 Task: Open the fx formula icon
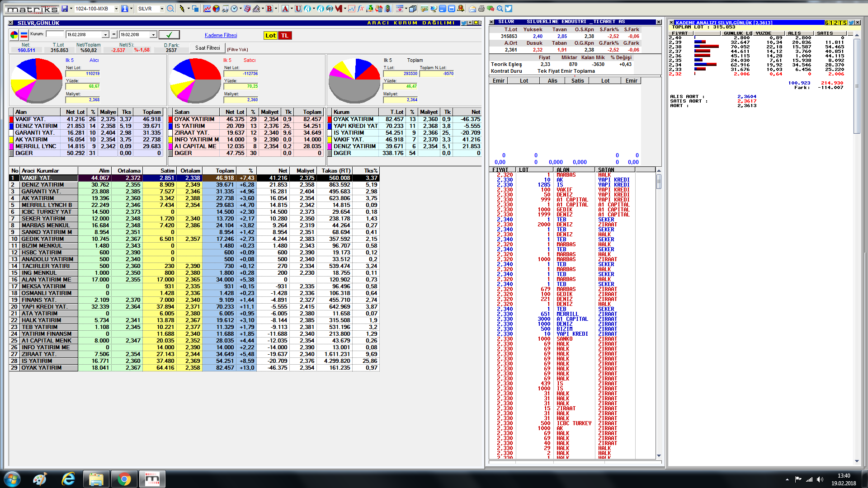(361, 9)
